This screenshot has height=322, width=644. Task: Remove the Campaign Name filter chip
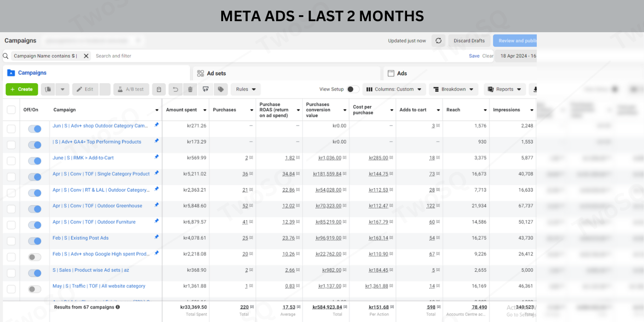point(86,56)
